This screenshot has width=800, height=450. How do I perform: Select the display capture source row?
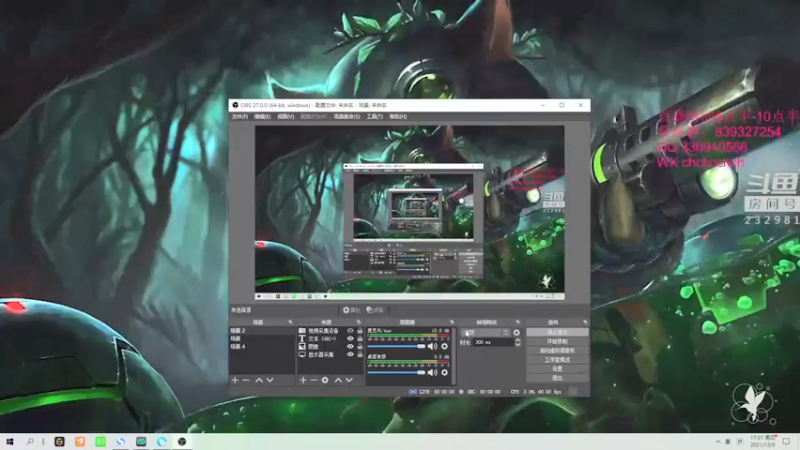(321, 354)
